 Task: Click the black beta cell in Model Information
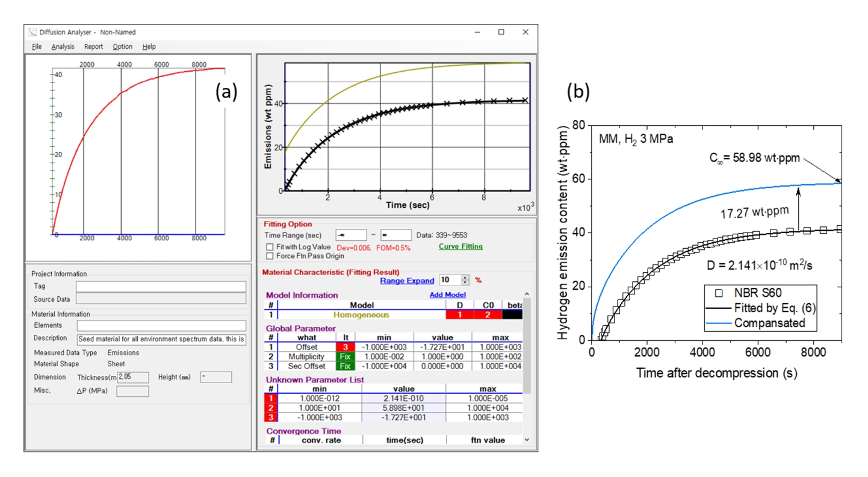point(512,315)
